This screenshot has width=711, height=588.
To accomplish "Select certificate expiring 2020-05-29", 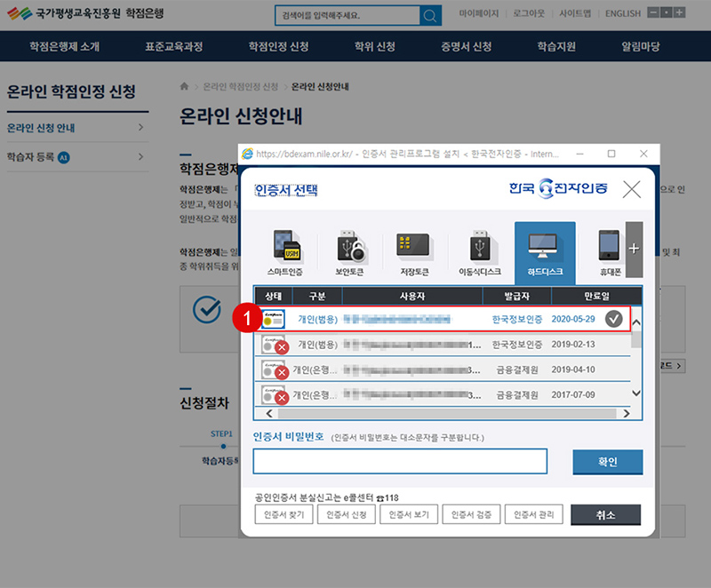I will click(444, 318).
